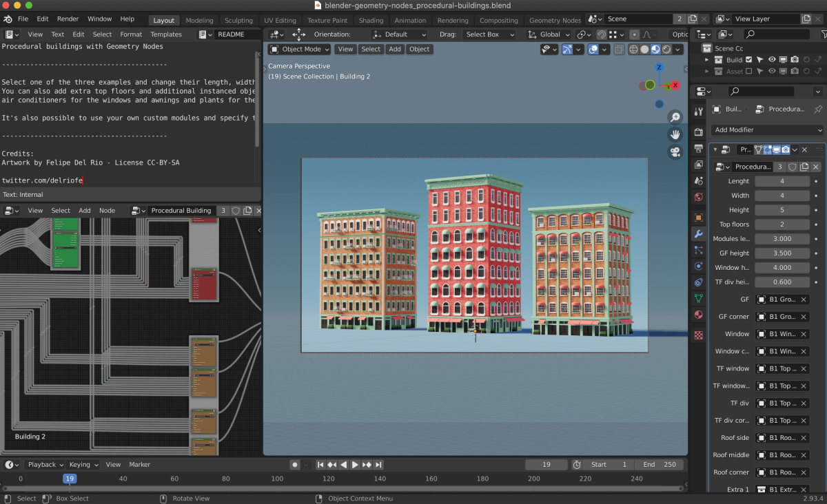This screenshot has width=827, height=504.
Task: Toggle proportional editing in viewport header
Action: point(634,34)
